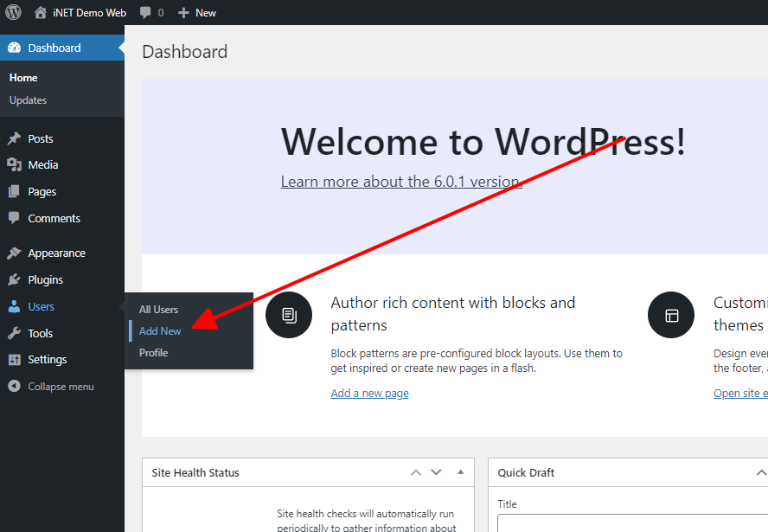
Task: Open Learn more about the 6.0.1 version
Action: [401, 182]
